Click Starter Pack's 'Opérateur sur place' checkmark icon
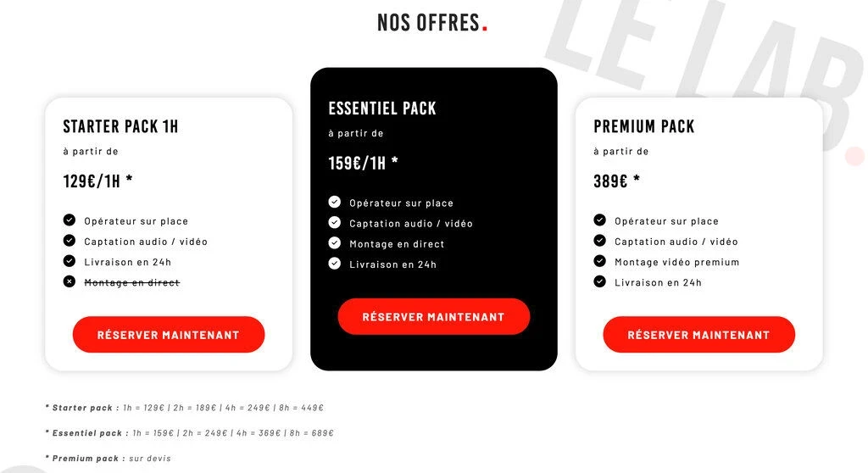Image resolution: width=868 pixels, height=473 pixels. click(x=70, y=220)
